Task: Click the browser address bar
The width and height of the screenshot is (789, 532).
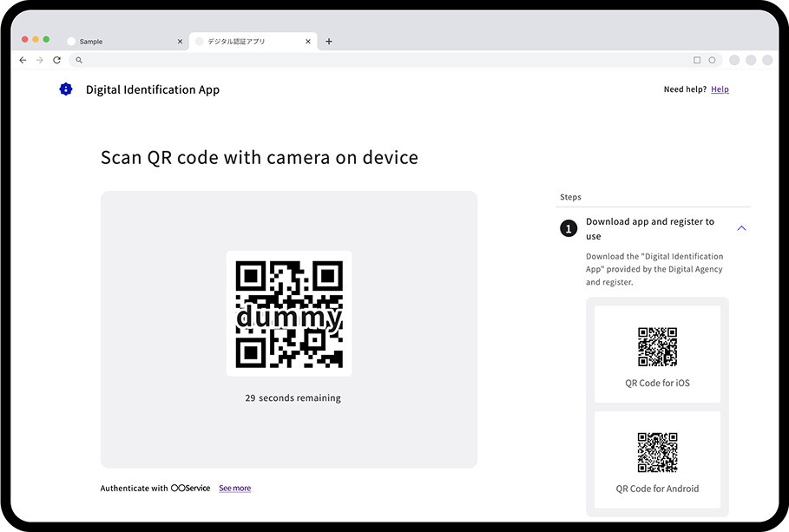Action: tap(347, 60)
